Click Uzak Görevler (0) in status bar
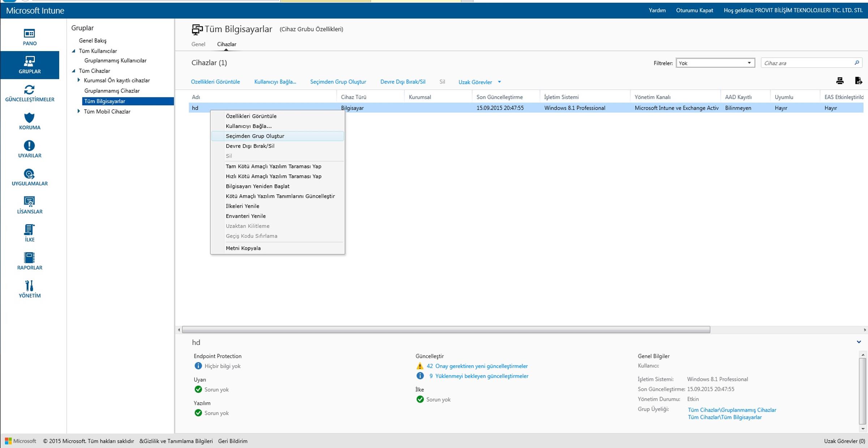Screen dimensions: 868x448 click(x=845, y=441)
